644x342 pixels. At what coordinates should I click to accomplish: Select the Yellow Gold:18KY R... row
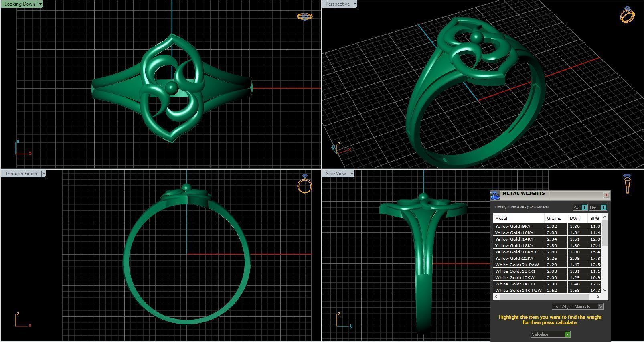547,252
